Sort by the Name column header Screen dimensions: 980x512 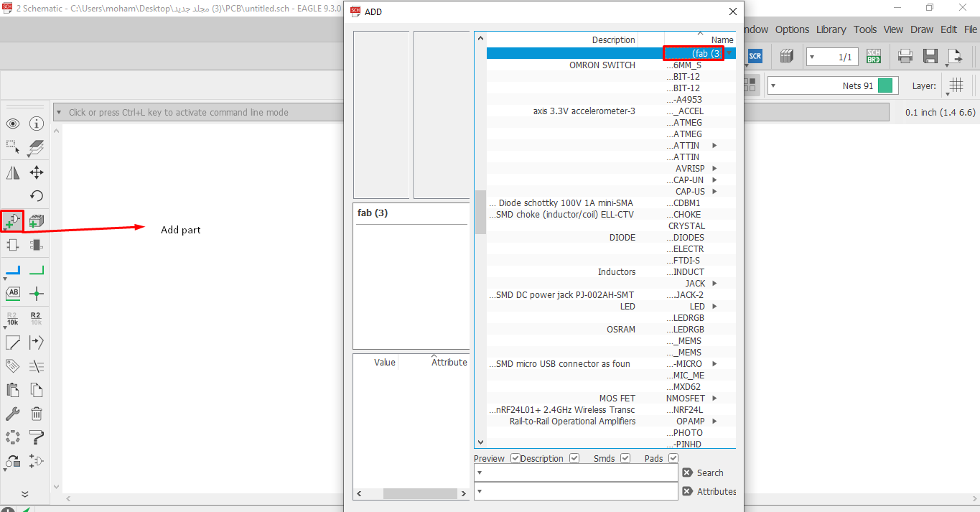pos(722,39)
